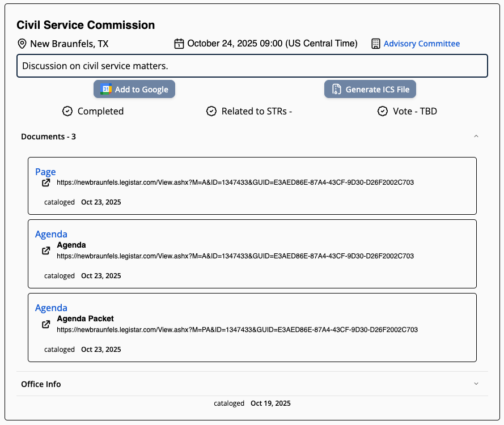Open external link icon in the Page card
This screenshot has height=425, width=504.
click(x=46, y=183)
